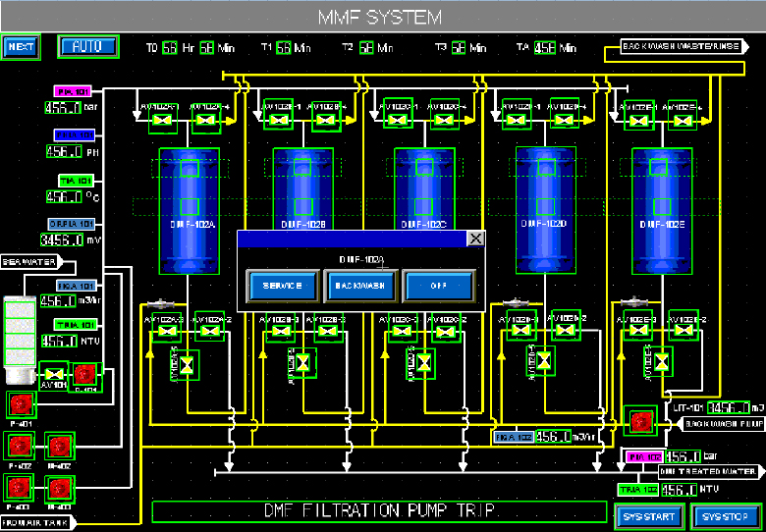Select the magenta PIA 102 tag
This screenshot has height=532, width=766.
tap(644, 457)
